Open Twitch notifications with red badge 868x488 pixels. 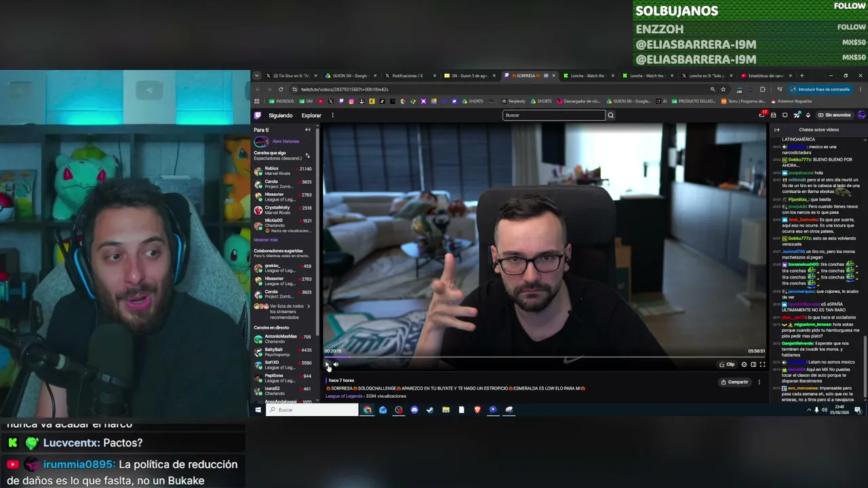[x=763, y=115]
